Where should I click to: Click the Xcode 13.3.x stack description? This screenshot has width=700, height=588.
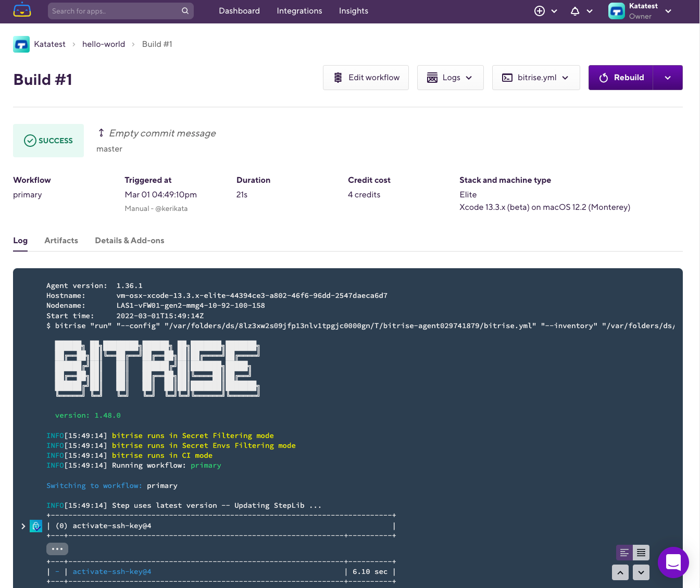point(545,207)
